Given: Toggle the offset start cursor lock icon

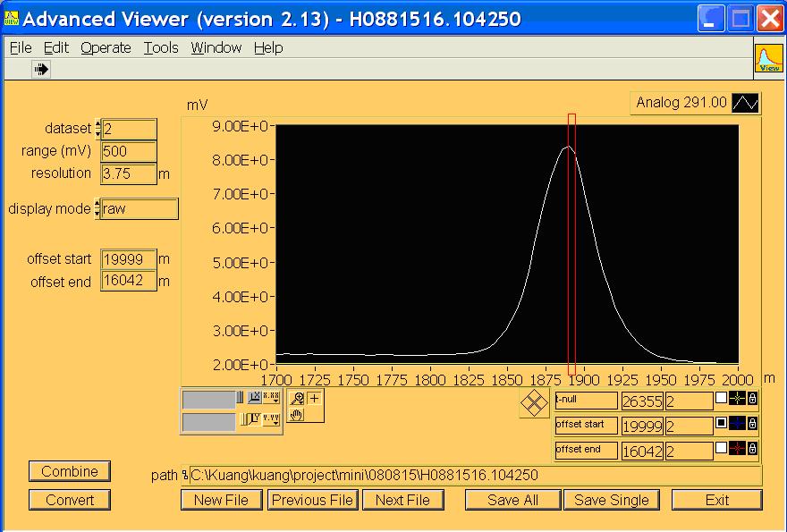Looking at the screenshot, I should tap(752, 423).
